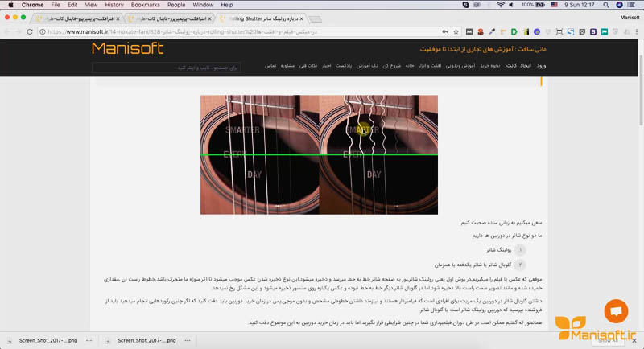Open the پادکست menu item

pyautogui.click(x=344, y=66)
